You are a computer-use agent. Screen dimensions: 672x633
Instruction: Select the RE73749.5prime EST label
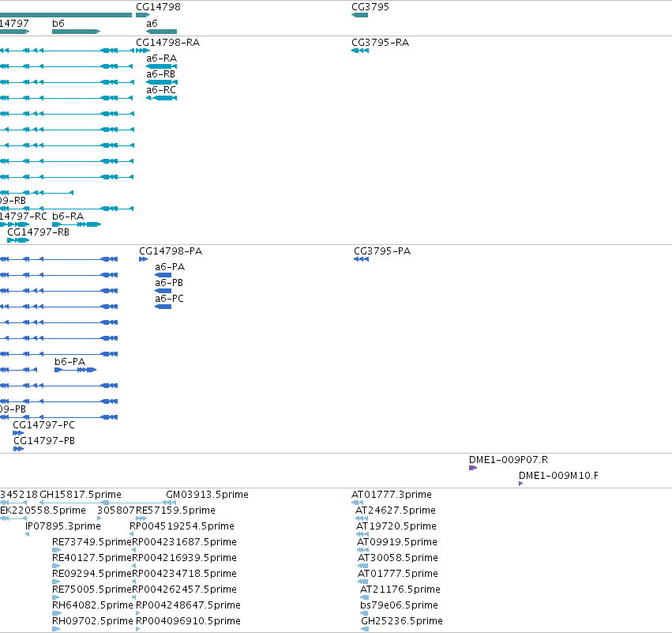pos(92,542)
